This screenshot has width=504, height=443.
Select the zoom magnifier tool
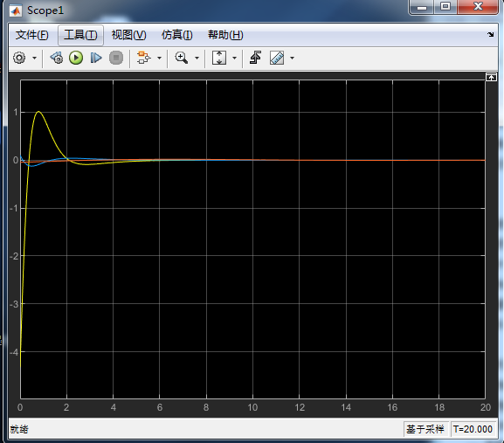(182, 59)
